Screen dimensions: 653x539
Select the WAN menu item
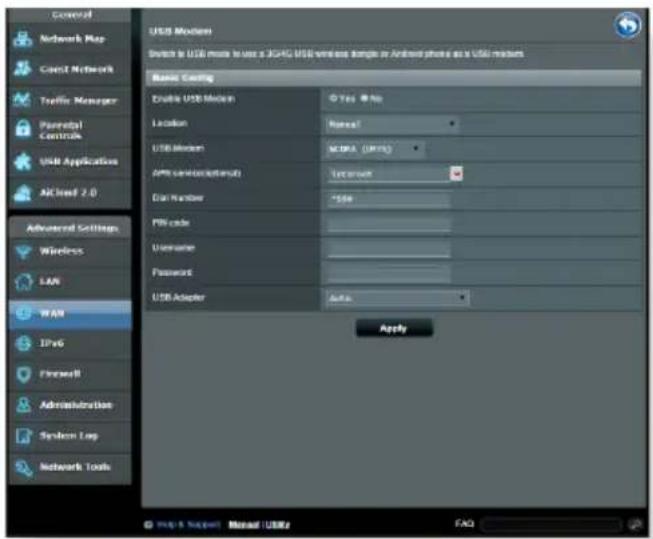70,313
